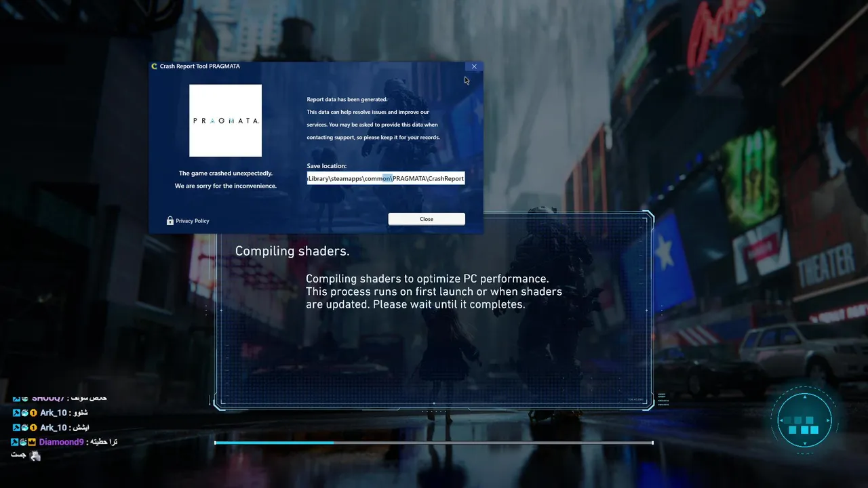Click the 'Save location:' label
868x488 pixels.
[x=327, y=166]
